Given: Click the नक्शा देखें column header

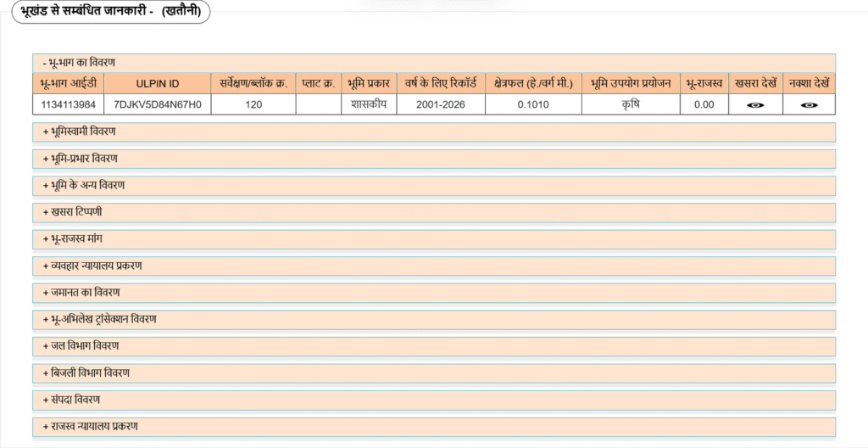Looking at the screenshot, I should (809, 84).
